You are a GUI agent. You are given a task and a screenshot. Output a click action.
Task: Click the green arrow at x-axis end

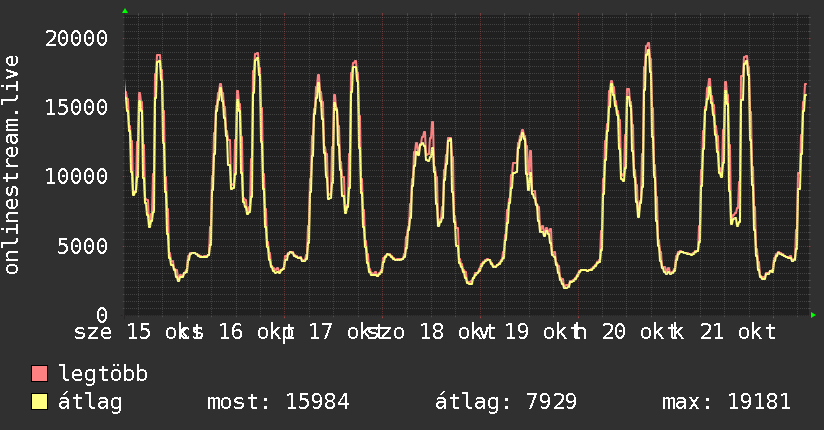813,315
